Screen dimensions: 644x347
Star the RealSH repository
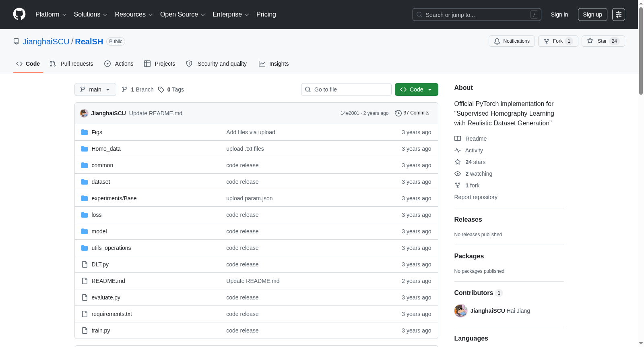click(x=603, y=41)
